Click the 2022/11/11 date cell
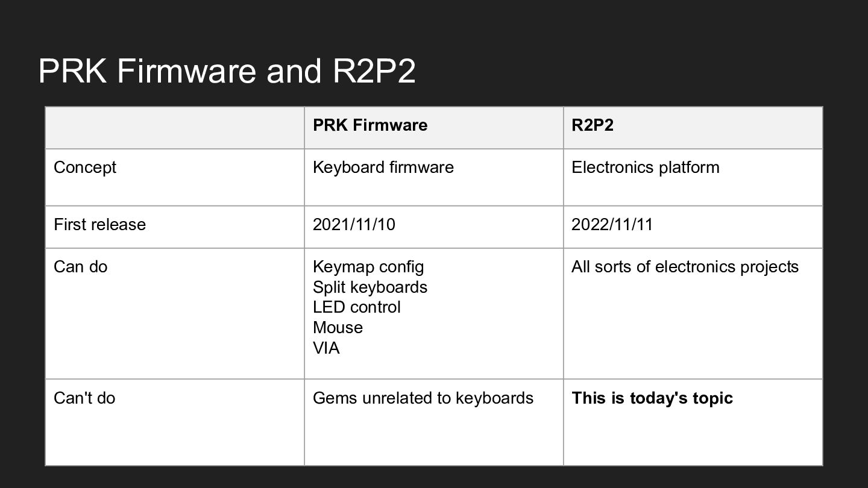This screenshot has height=488, width=868. [612, 225]
